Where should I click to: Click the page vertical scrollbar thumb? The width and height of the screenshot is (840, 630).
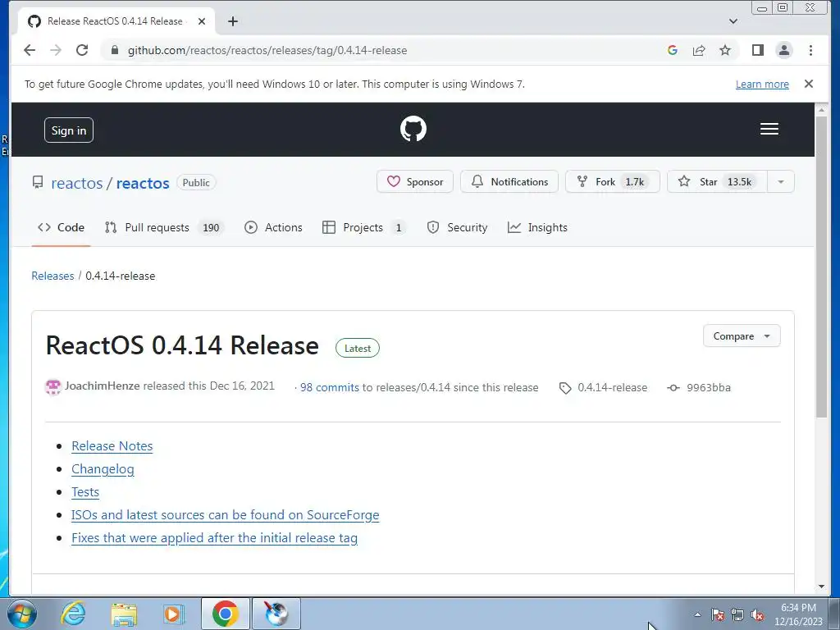pyautogui.click(x=821, y=267)
